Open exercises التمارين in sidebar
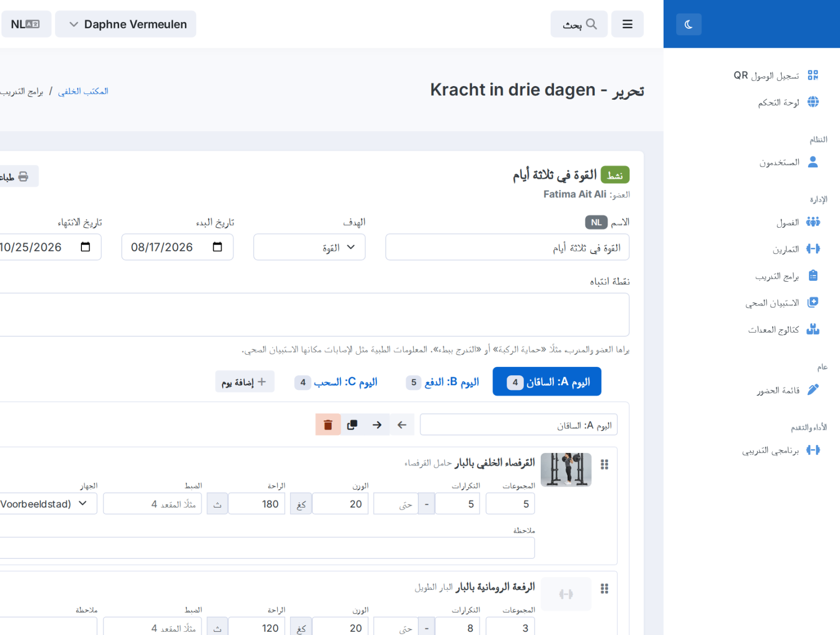 pos(796,249)
